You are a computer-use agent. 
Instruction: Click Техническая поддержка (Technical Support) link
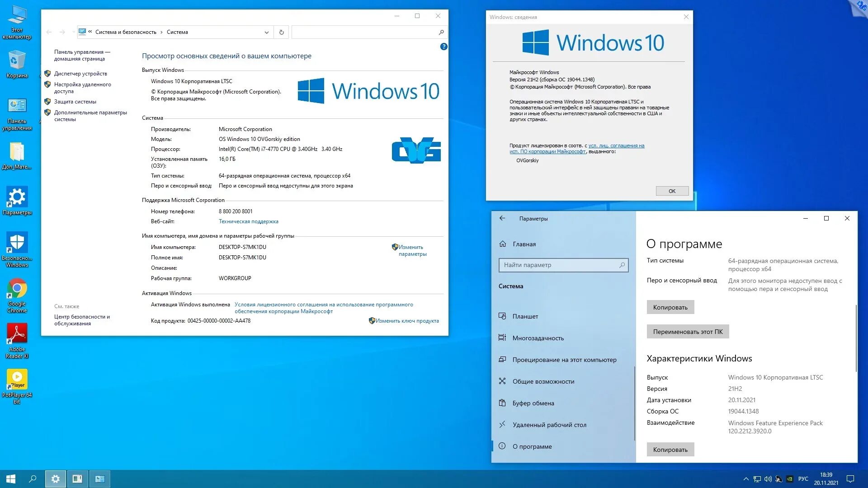point(249,222)
